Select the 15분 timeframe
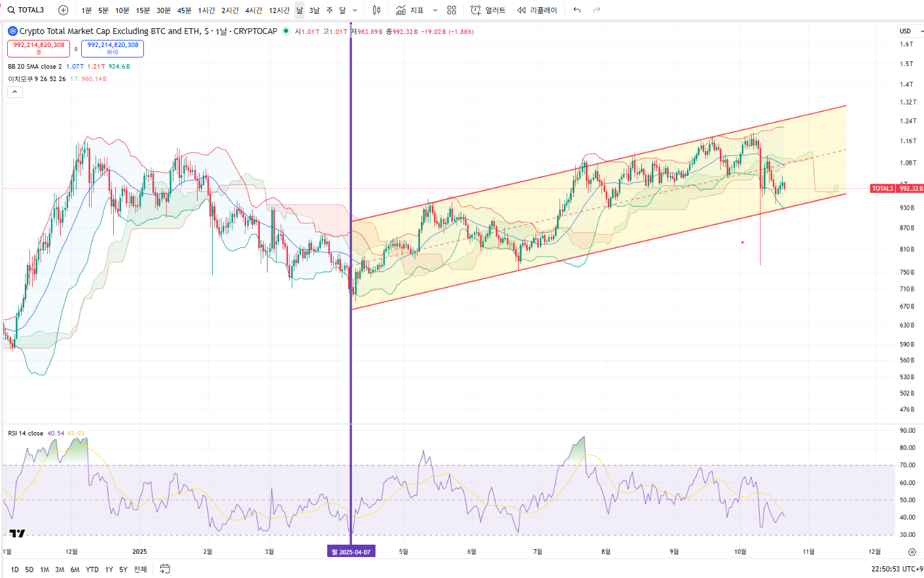Viewport: 924px width, 578px height. click(143, 10)
